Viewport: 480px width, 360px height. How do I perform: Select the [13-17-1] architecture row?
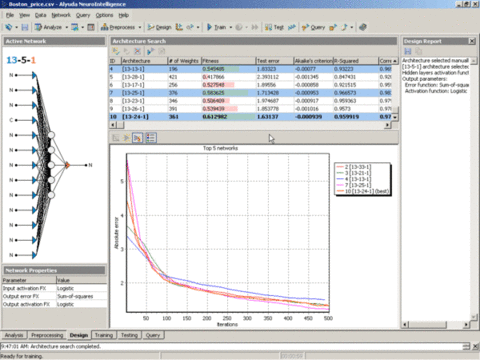click(251, 85)
